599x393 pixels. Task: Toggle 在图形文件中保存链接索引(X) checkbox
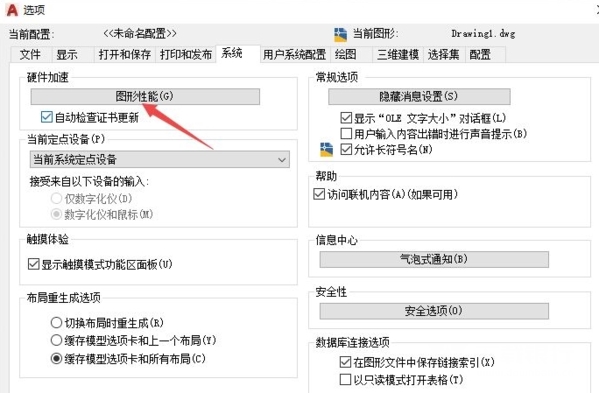point(345,362)
